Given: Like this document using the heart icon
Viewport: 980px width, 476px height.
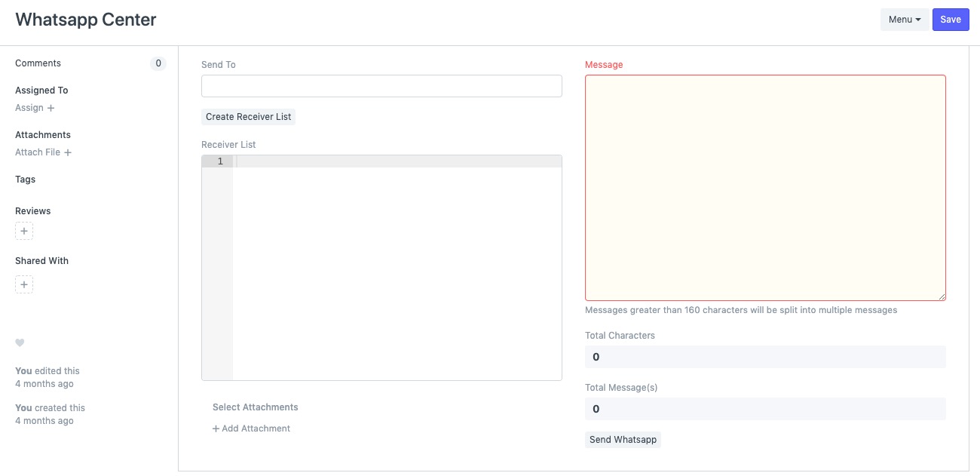Looking at the screenshot, I should (19, 342).
